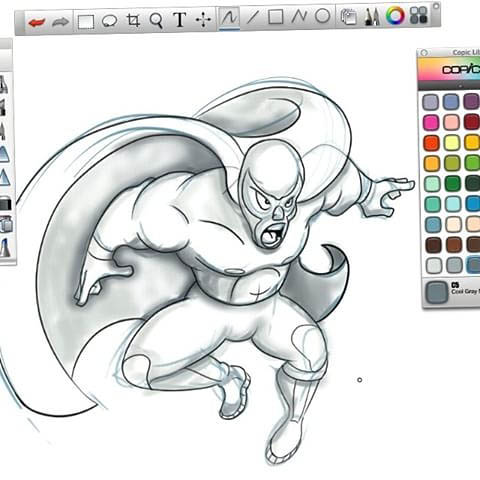Image resolution: width=480 pixels, height=480 pixels.
Task: Toggle the Rectangle draw style
Action: (276, 16)
